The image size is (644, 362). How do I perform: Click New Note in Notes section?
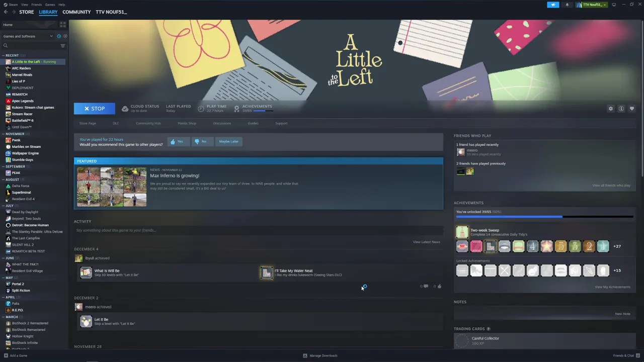click(622, 314)
